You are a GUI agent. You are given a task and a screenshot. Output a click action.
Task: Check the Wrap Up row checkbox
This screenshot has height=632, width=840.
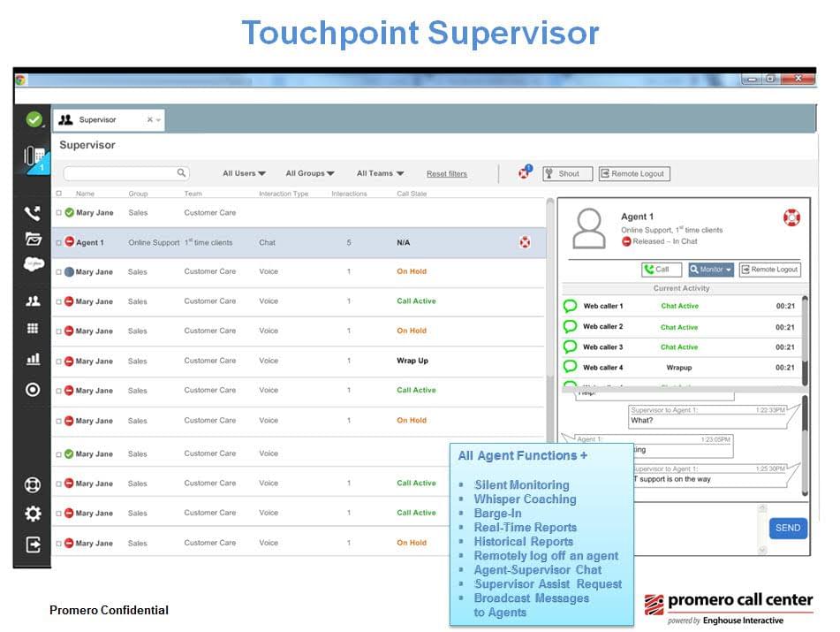(59, 362)
